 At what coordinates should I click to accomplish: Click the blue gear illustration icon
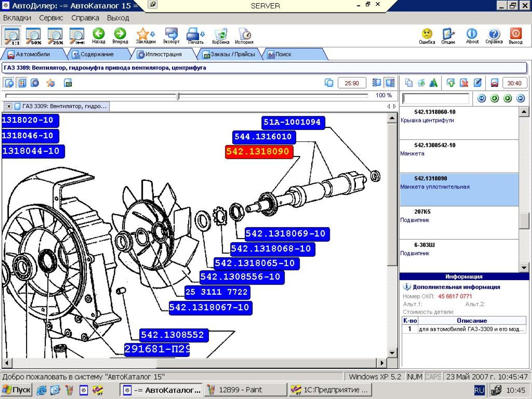35,83
